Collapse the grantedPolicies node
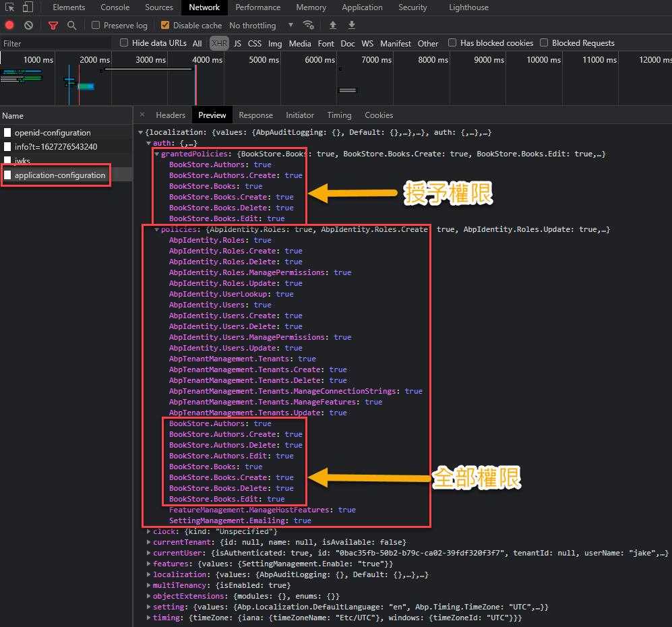The height and width of the screenshot is (627, 672). (157, 154)
